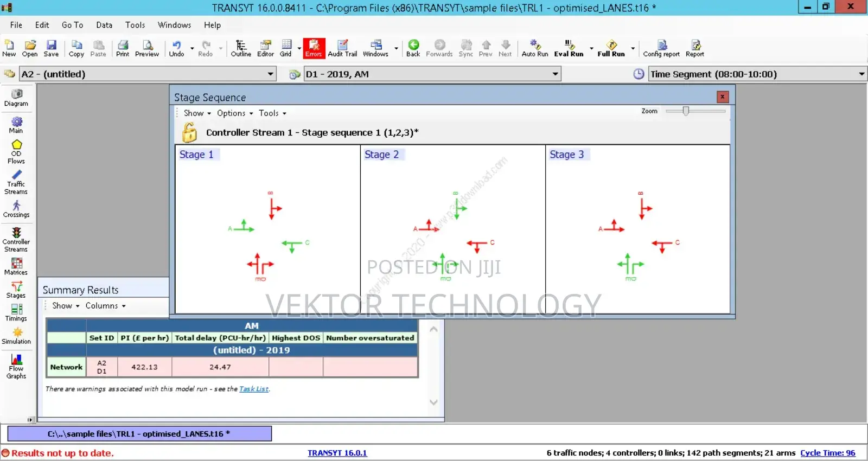
Task: Open the Edit menu
Action: (x=42, y=25)
